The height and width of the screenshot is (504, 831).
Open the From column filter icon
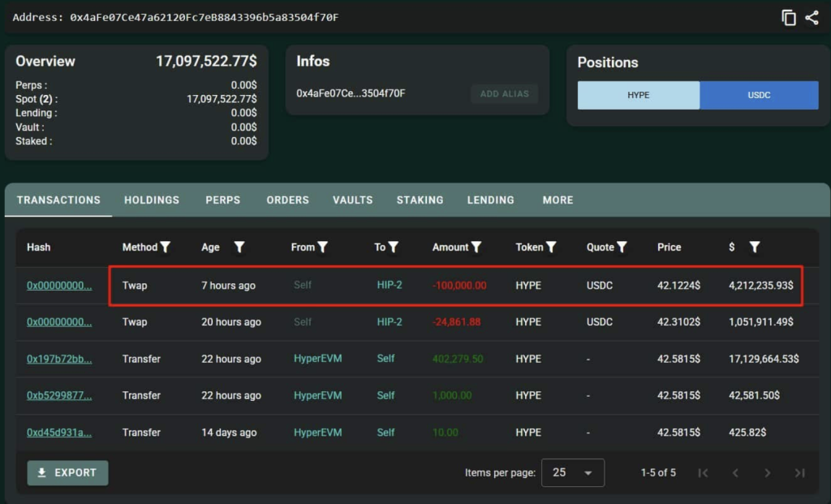click(x=322, y=247)
